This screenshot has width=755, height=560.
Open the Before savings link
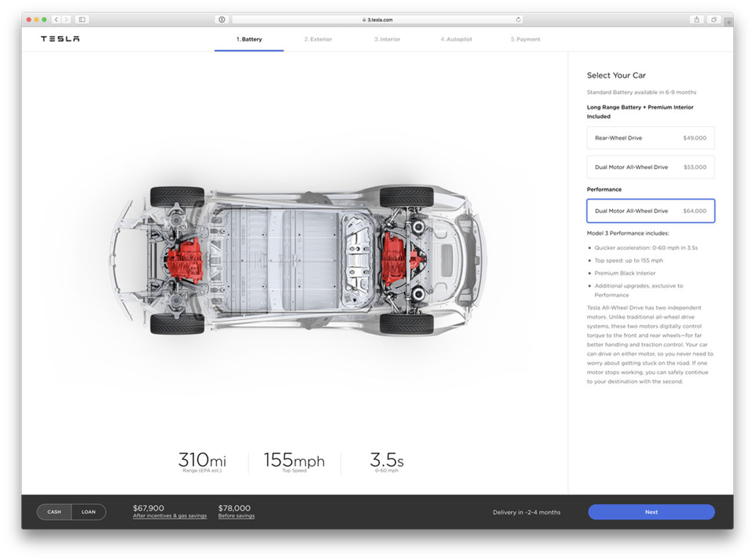237,516
